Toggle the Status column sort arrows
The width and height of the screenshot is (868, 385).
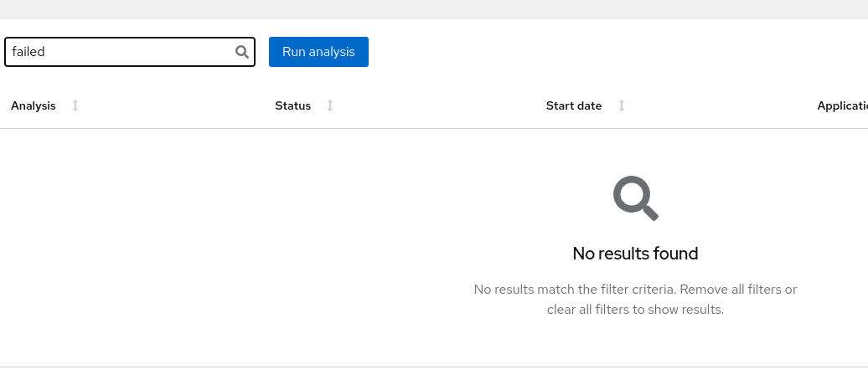tap(330, 105)
